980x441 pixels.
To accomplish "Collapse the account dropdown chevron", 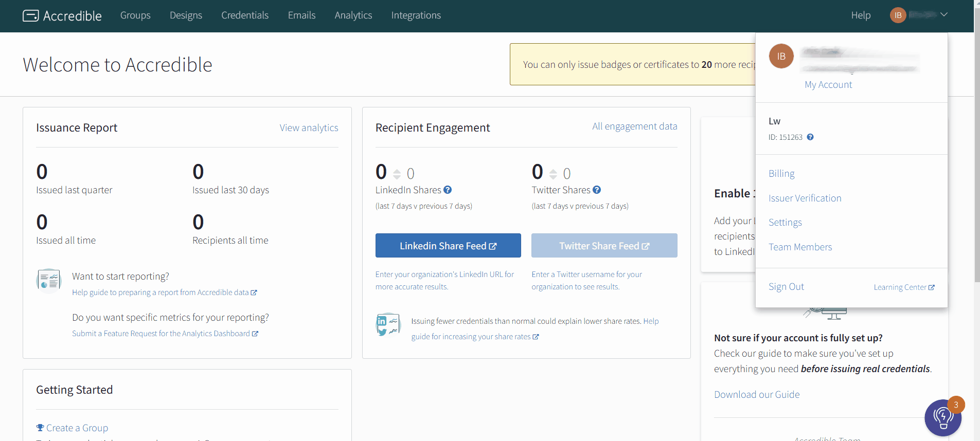I will pos(943,15).
